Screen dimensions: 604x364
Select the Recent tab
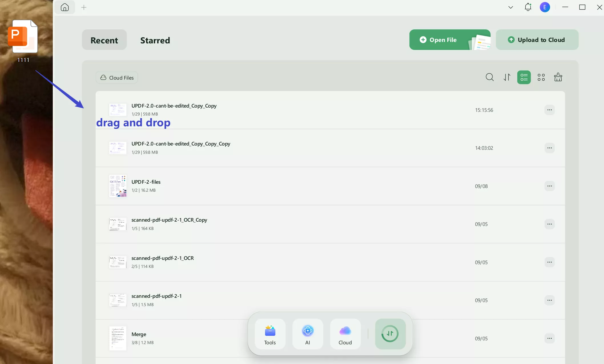pyautogui.click(x=104, y=40)
